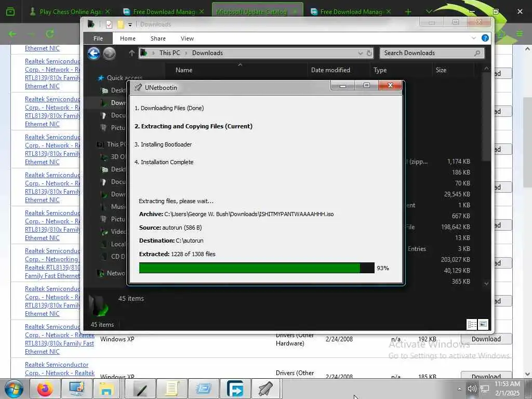Open UNetbootin from the taskbar
The width and height of the screenshot is (532, 399).
pyautogui.click(x=265, y=389)
